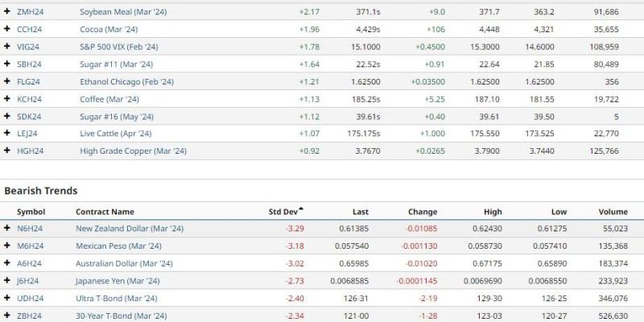Screen dimensions: 644x322
Task: Sort Bearish Trends by Volume header
Action: click(x=613, y=212)
